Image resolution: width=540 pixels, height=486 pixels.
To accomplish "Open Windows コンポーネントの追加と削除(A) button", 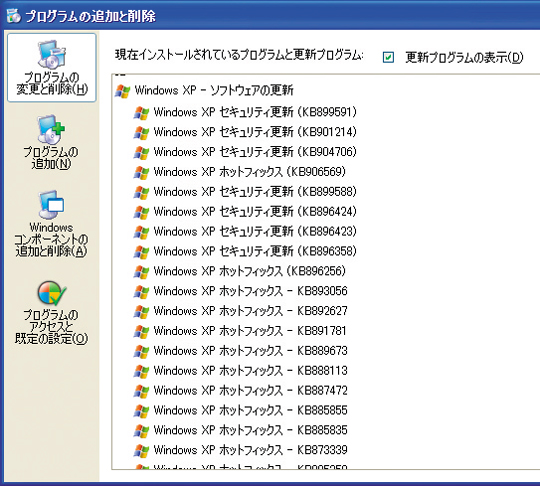I will click(51, 224).
